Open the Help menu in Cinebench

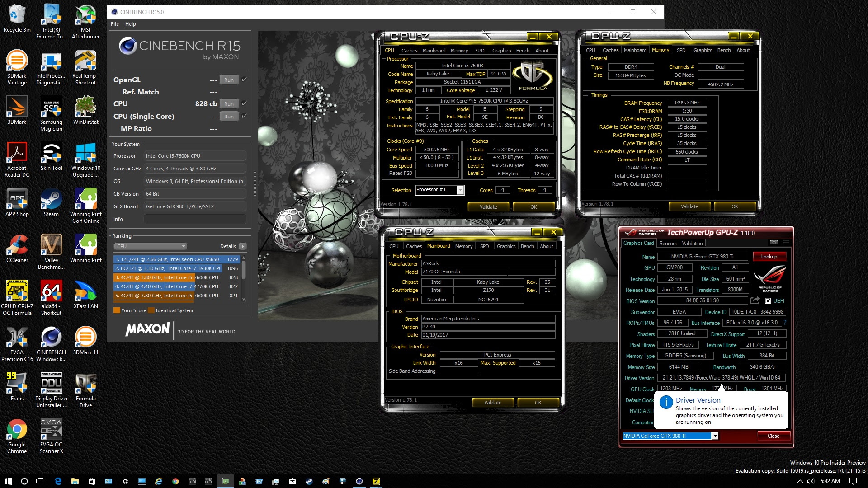tap(131, 24)
